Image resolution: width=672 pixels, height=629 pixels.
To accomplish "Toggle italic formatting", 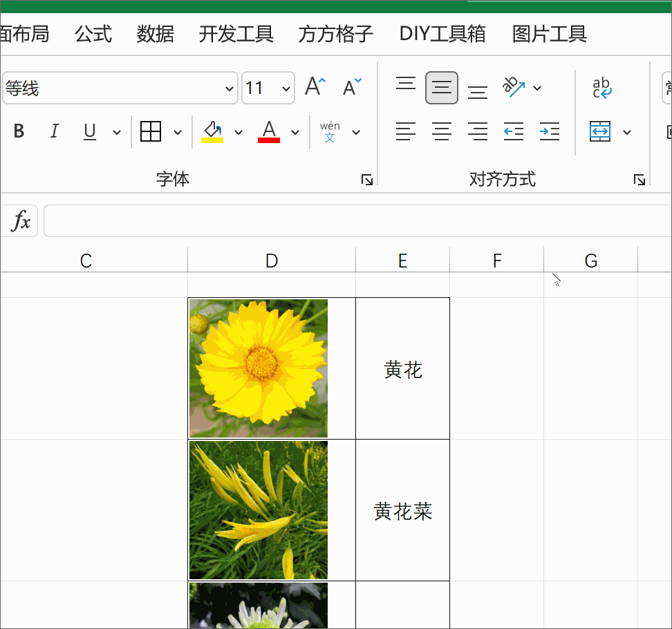I will click(54, 131).
